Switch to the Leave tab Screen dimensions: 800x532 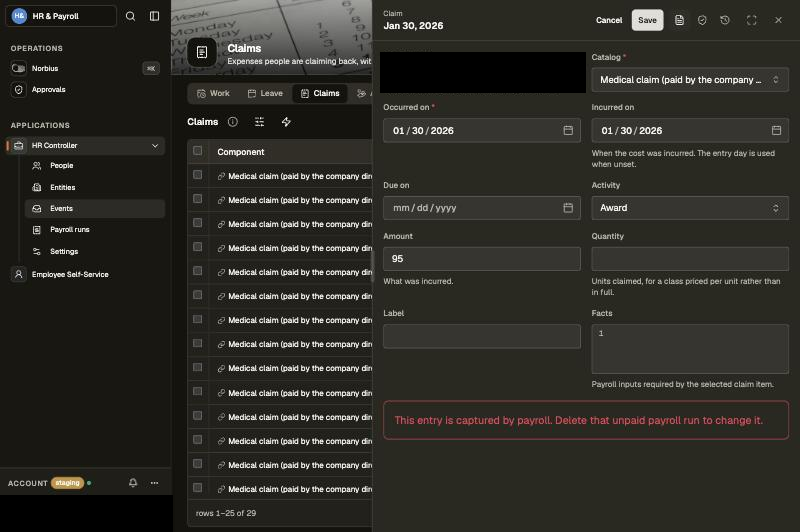[x=265, y=93]
